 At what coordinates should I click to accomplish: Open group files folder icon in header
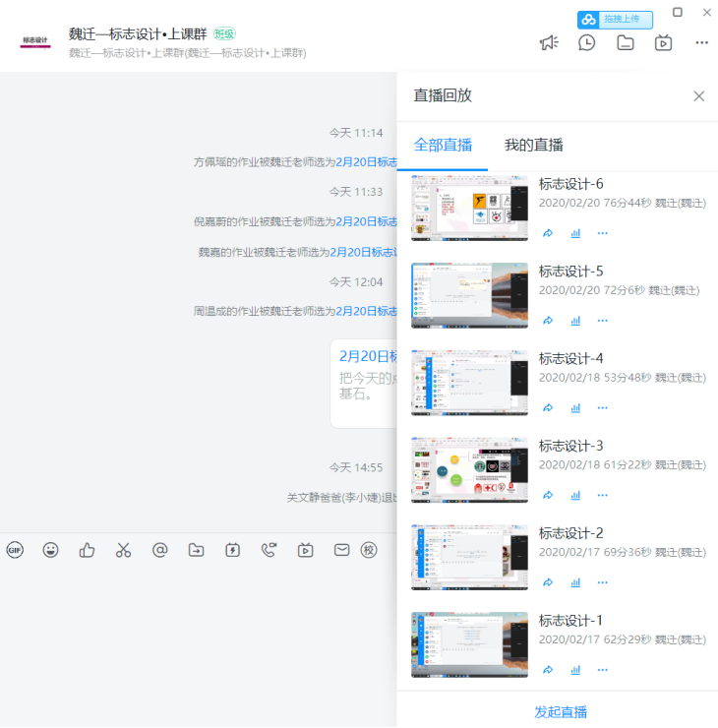626,42
